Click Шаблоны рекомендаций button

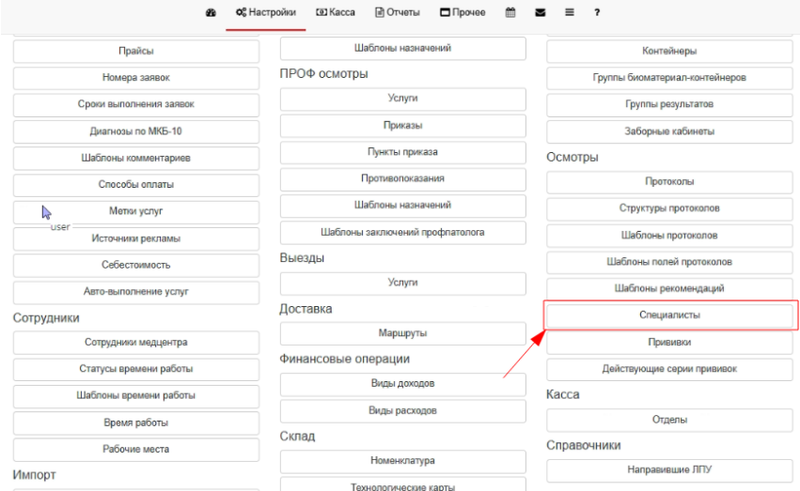(669, 288)
